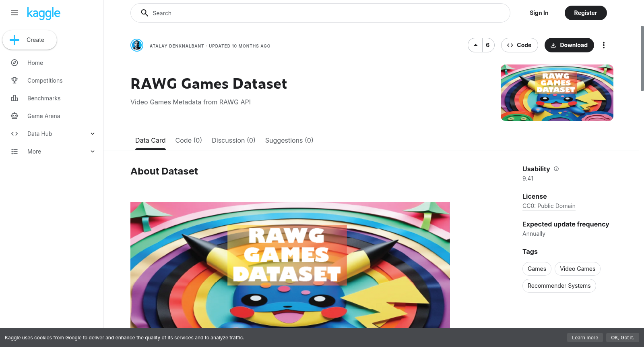Switch to the Discussion (0) tab
644x347 pixels.
click(234, 140)
